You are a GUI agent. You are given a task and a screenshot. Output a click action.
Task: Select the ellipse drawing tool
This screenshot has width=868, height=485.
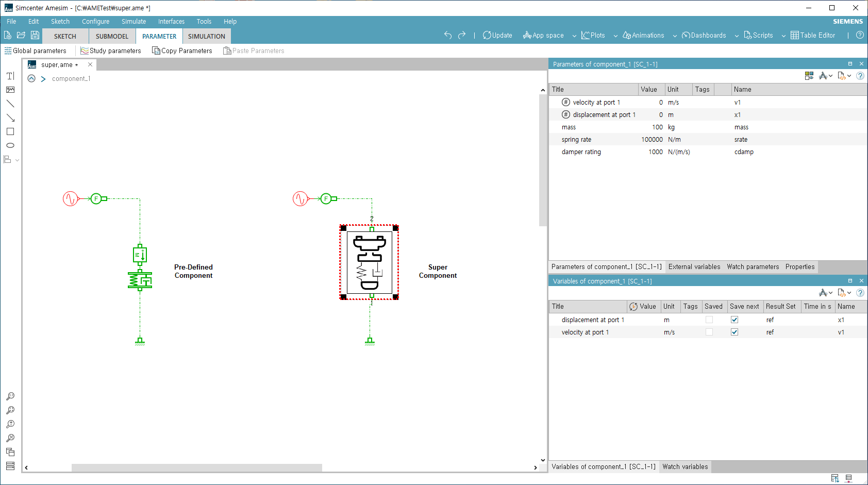pyautogui.click(x=10, y=145)
